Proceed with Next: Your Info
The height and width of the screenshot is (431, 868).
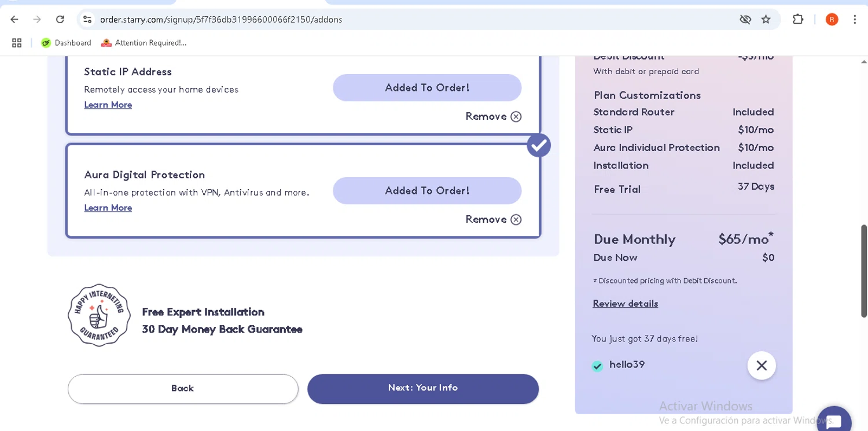pyautogui.click(x=423, y=389)
